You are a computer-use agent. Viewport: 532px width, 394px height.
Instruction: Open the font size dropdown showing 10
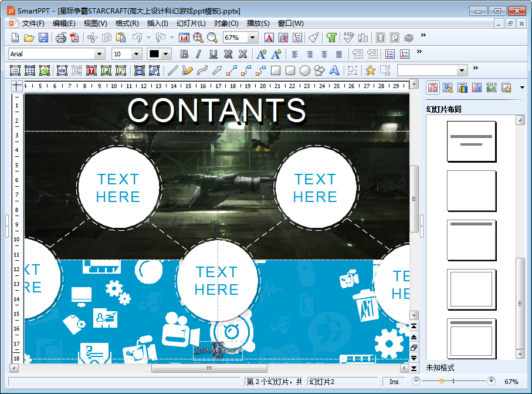[x=137, y=54]
